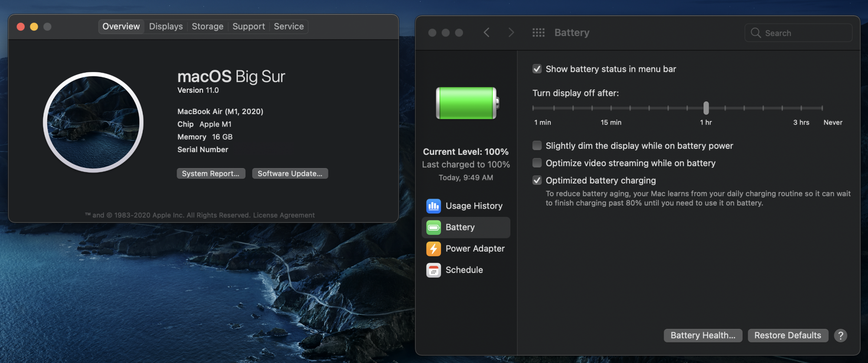868x363 pixels.
Task: Select the green Battery sidebar icon
Action: click(x=433, y=227)
